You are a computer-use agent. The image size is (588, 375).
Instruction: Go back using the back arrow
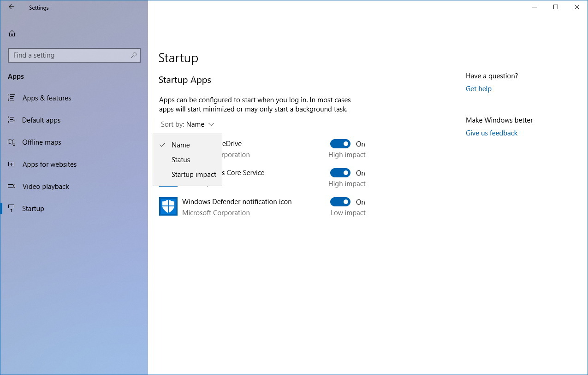tap(12, 7)
